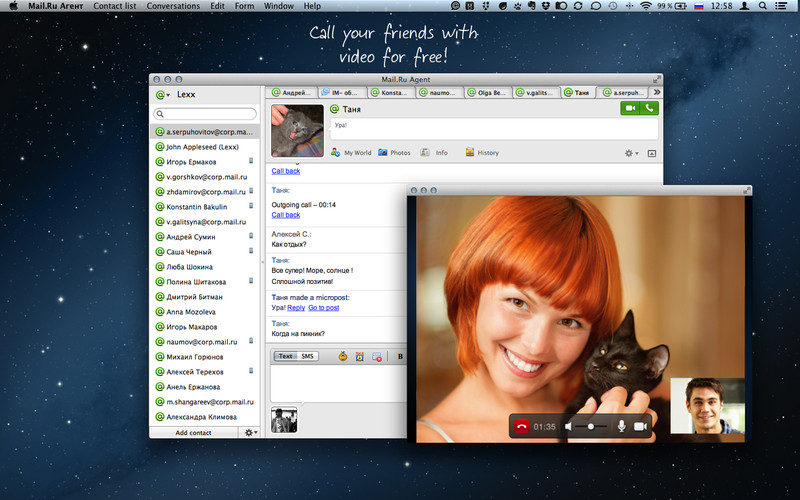Open My World for Таня
The height and width of the screenshot is (500, 800).
pos(351,153)
